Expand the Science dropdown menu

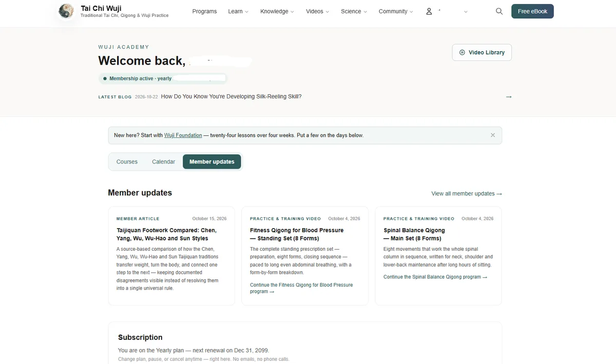(x=354, y=11)
